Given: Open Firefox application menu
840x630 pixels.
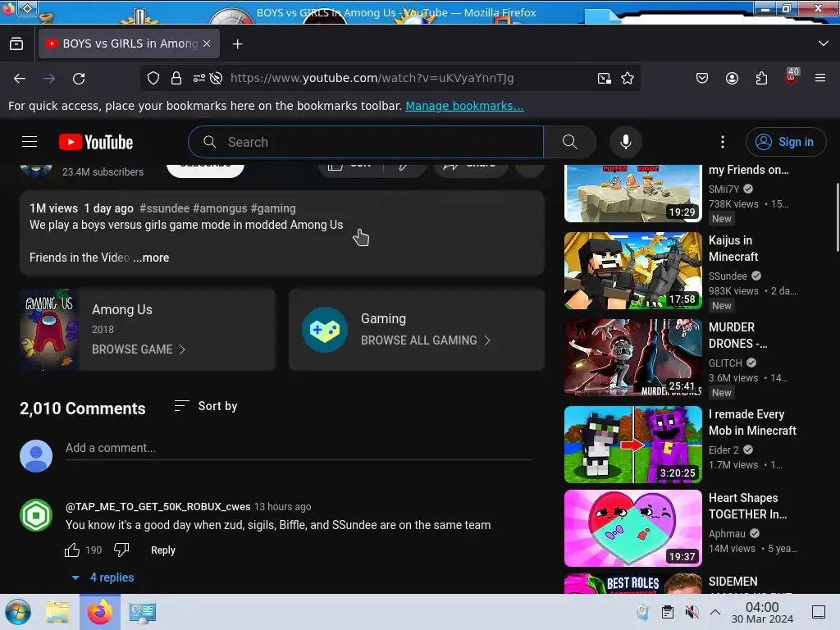Looking at the screenshot, I should click(819, 78).
